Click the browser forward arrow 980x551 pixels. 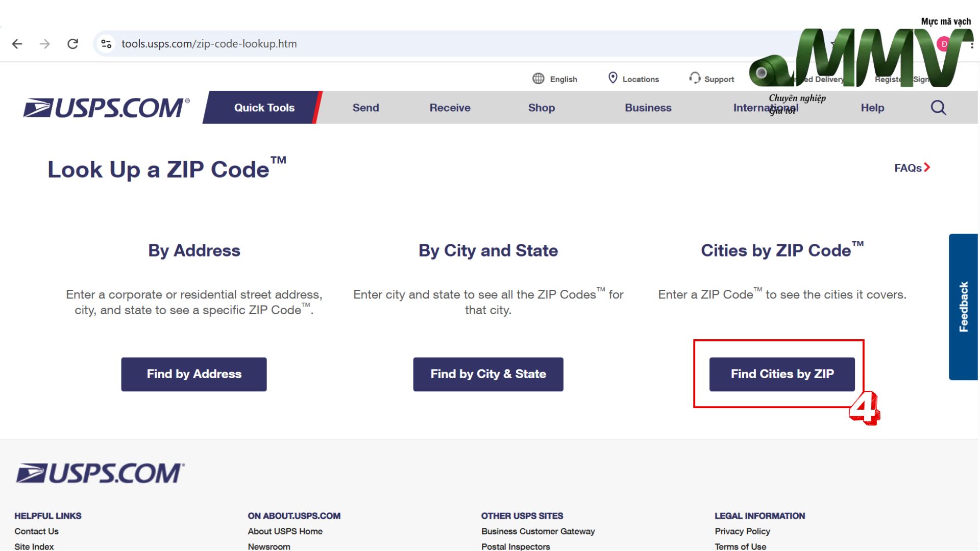(x=45, y=44)
